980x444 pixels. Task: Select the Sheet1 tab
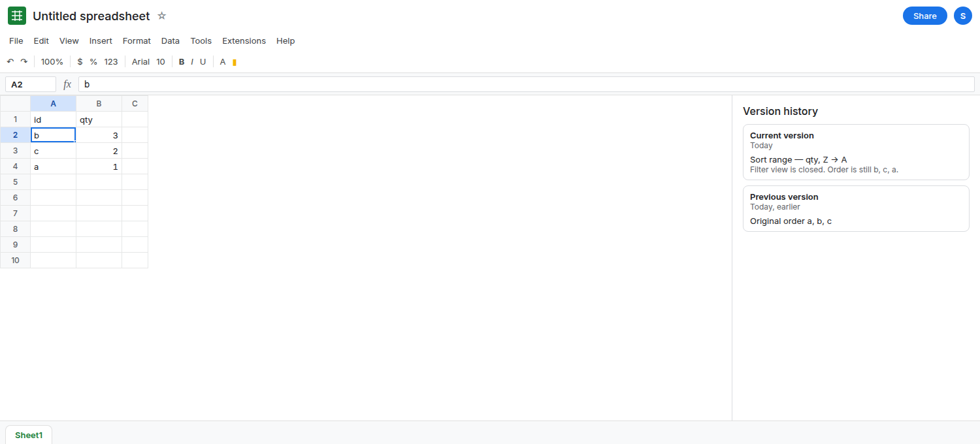[x=29, y=435]
